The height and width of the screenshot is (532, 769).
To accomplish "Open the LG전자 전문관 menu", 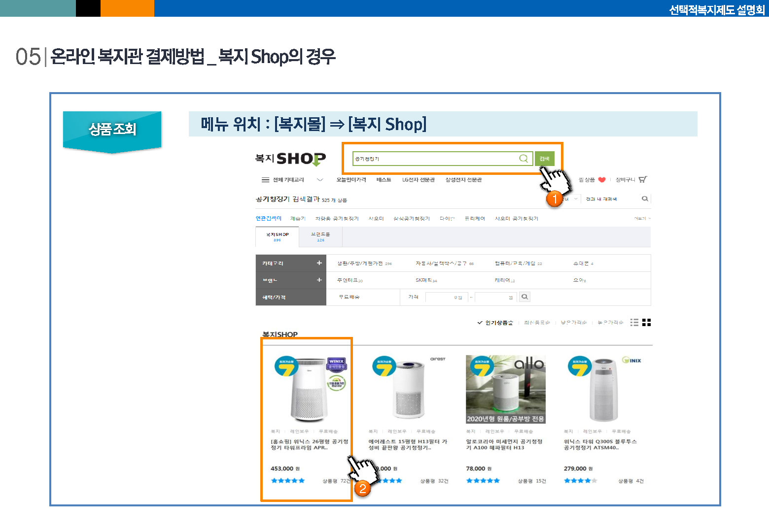I will click(x=419, y=180).
